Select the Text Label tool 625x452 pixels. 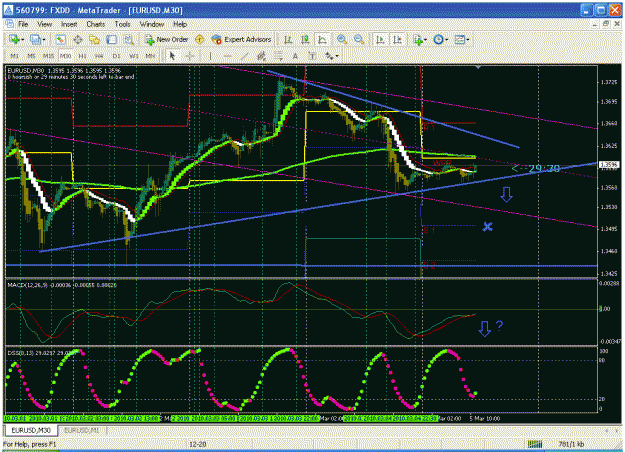pyautogui.click(x=312, y=56)
